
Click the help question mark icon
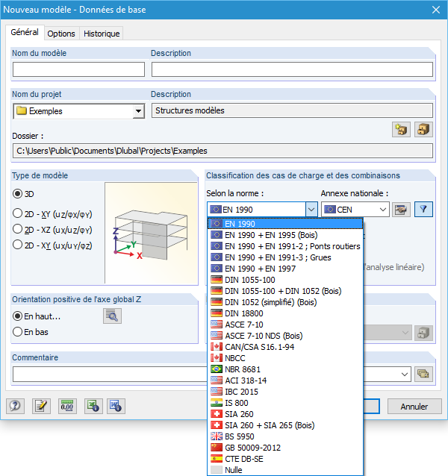(x=15, y=406)
